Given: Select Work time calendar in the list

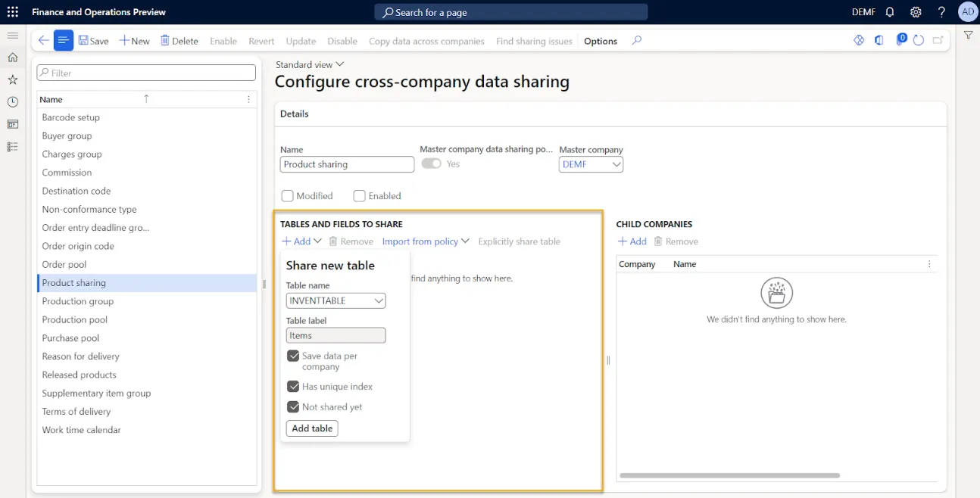Looking at the screenshot, I should pyautogui.click(x=147, y=430).
